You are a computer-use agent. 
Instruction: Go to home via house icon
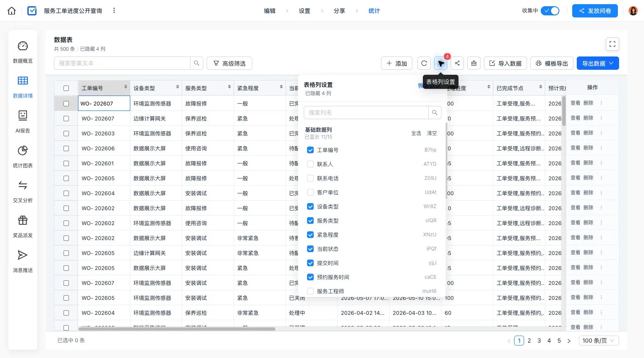[12, 11]
